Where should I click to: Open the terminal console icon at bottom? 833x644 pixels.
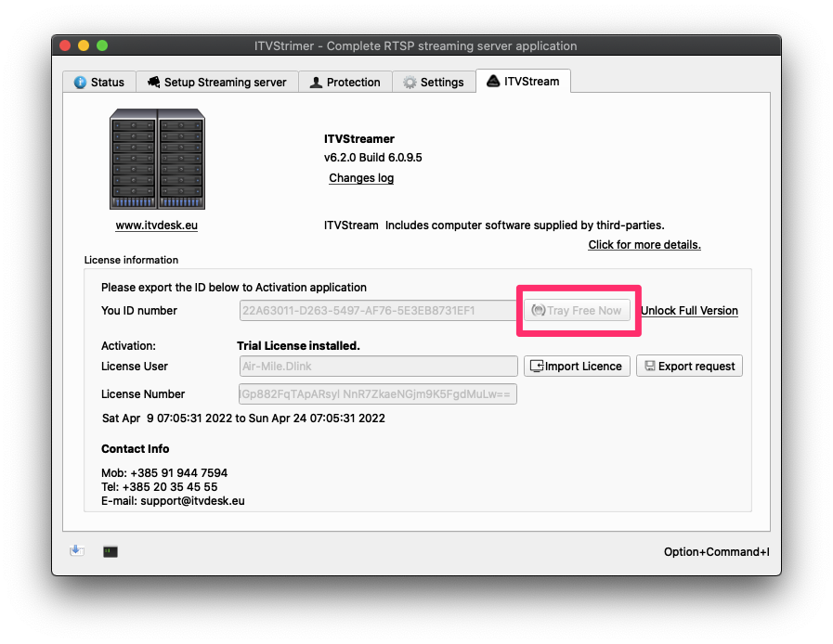pos(111,551)
